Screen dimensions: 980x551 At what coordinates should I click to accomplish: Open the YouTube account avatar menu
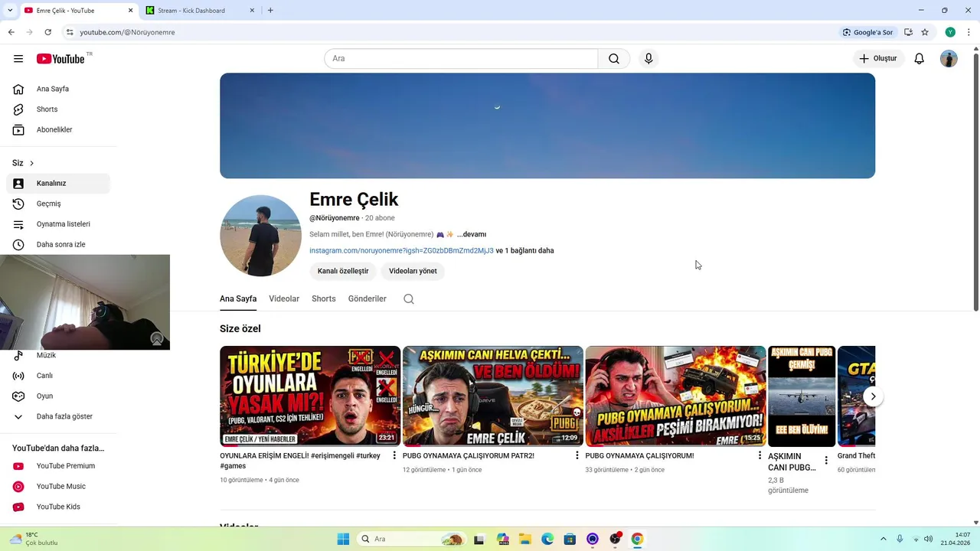click(x=949, y=59)
